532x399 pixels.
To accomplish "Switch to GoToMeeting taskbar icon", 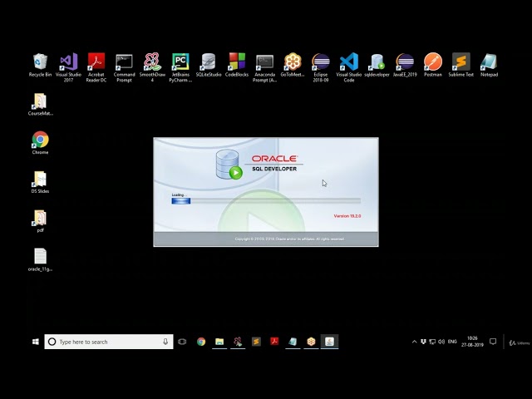I will (311, 342).
